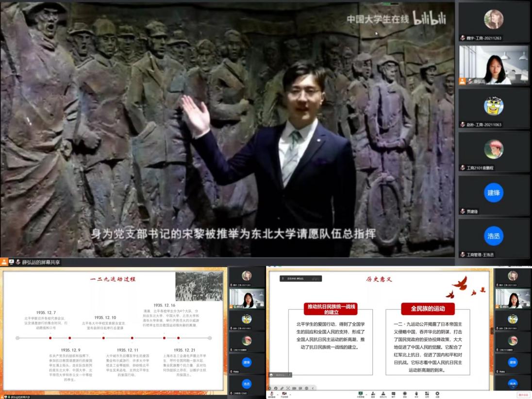
Task: Open the Invite participants icon in the bottom toolbar
Action: coord(373,394)
